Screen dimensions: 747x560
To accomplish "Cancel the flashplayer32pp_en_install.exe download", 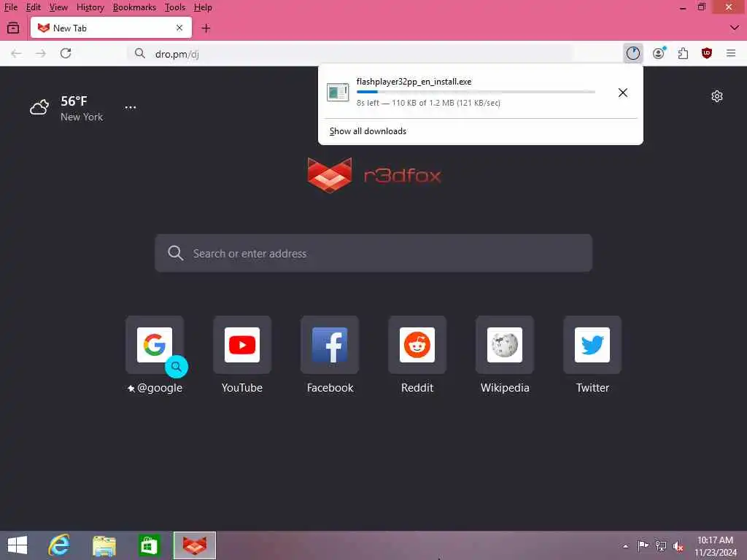I will (623, 93).
